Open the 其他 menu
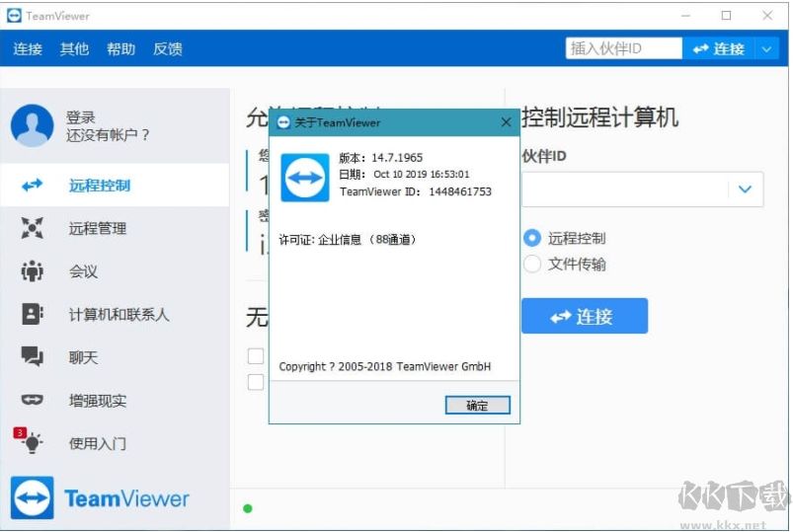Viewport: 793px width, 532px height. [x=74, y=49]
